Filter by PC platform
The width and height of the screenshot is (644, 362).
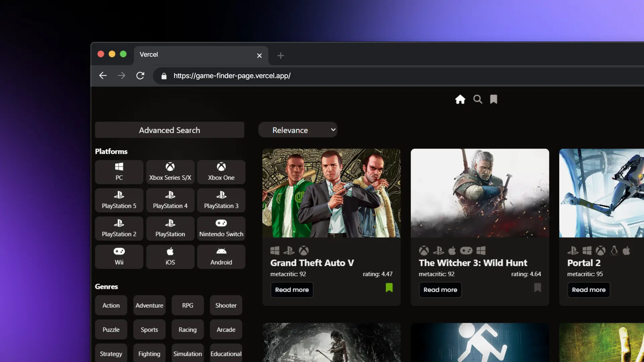119,172
